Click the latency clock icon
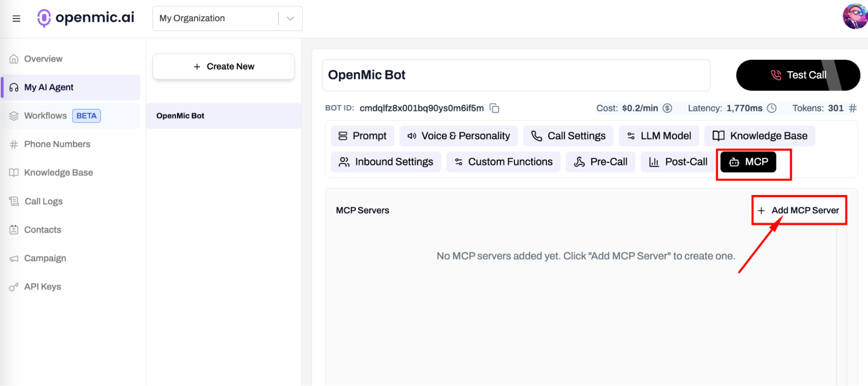This screenshot has width=868, height=386. pos(772,108)
